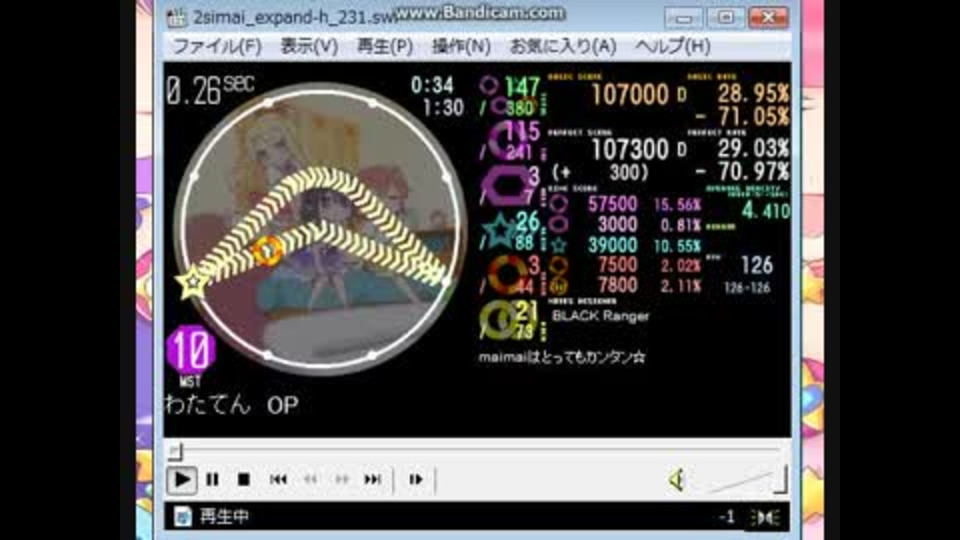Click the blue star slide counter icon
Viewport: 960px width, 540px height.
(499, 231)
